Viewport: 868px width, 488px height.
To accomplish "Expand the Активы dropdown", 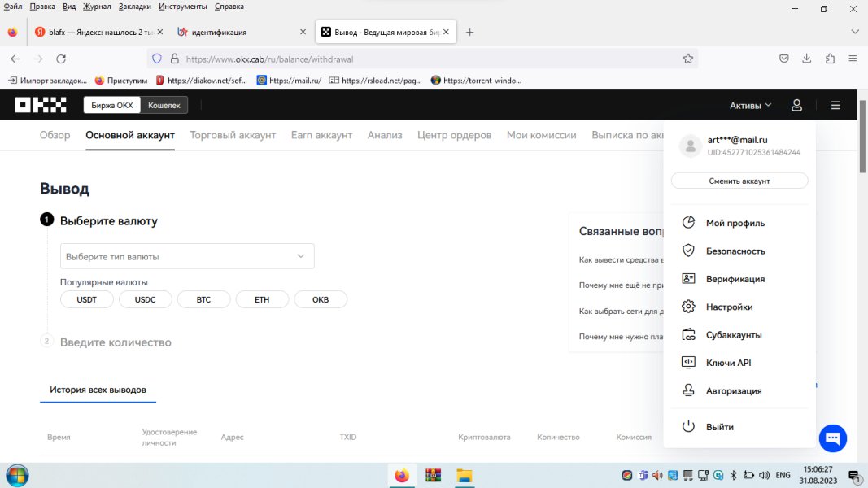I will (x=750, y=105).
